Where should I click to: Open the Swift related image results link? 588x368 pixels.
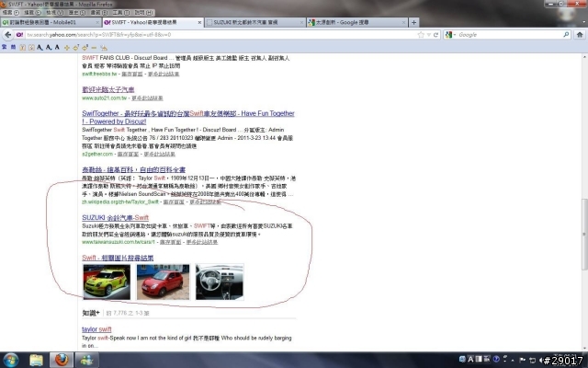click(x=118, y=258)
